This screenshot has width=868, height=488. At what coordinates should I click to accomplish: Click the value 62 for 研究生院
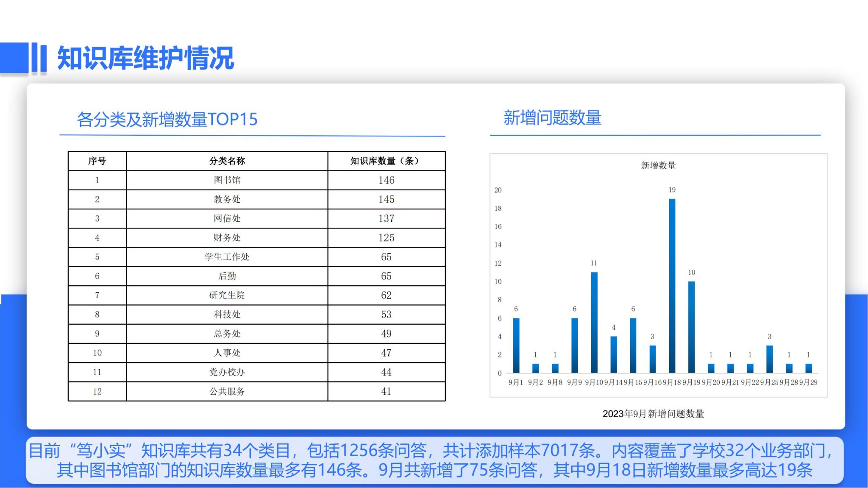coord(386,295)
